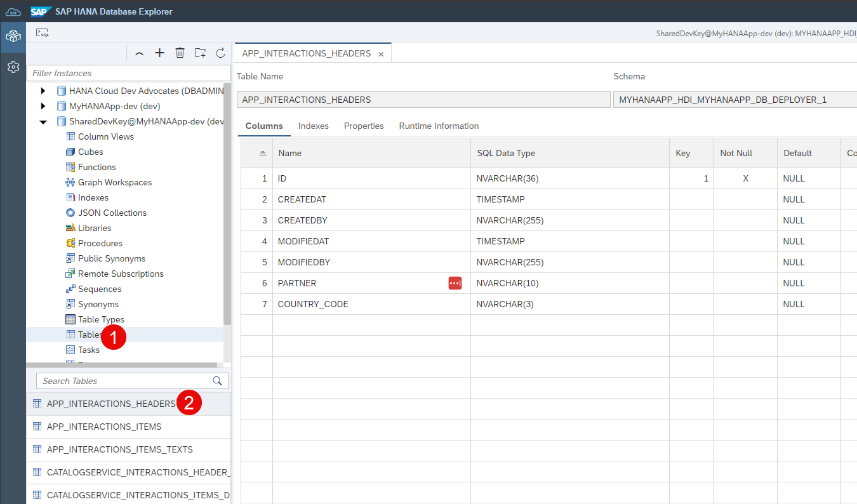Click the catalog tree horizontal scrollbar

click(122, 365)
